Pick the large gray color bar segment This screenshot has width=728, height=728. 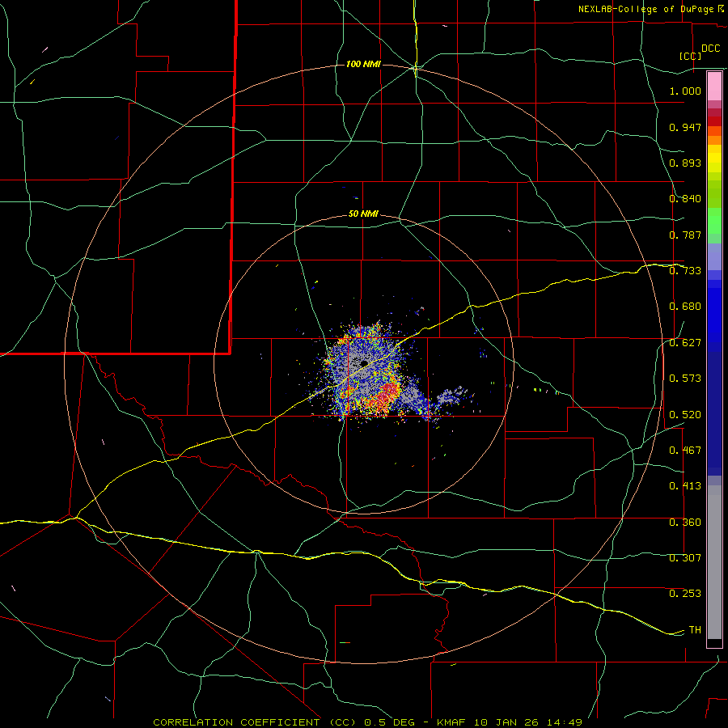714,562
